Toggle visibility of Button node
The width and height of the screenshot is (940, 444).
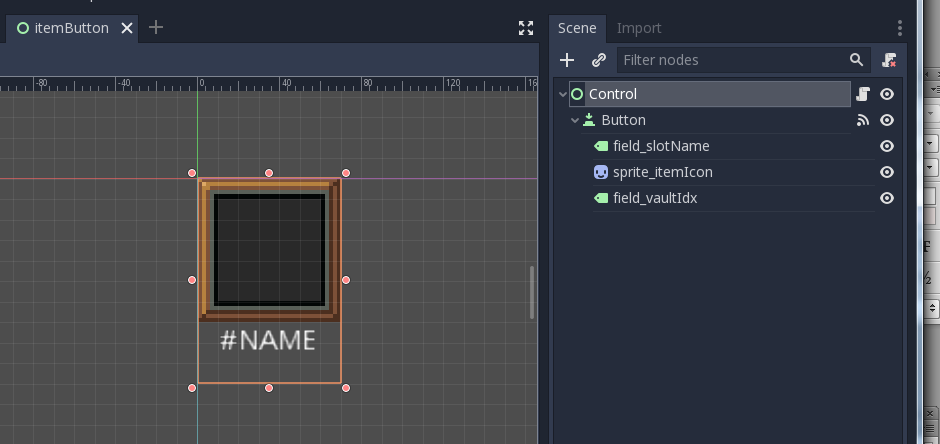point(886,120)
